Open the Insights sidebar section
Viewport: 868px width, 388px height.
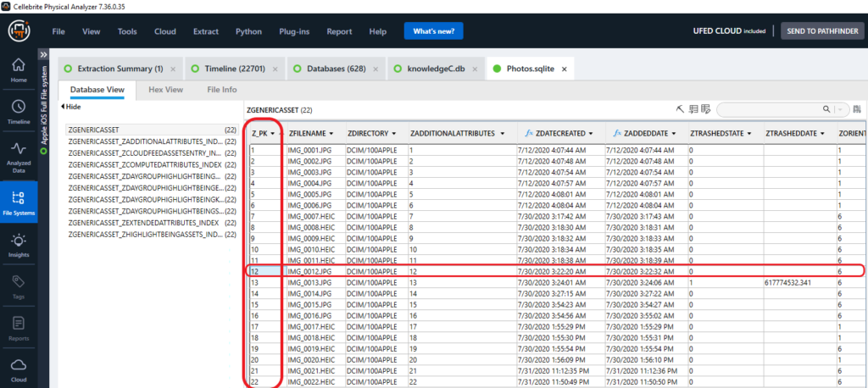19,246
